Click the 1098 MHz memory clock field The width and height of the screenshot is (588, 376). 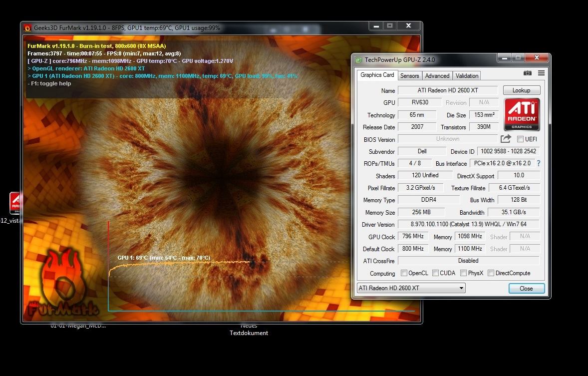[x=470, y=236]
